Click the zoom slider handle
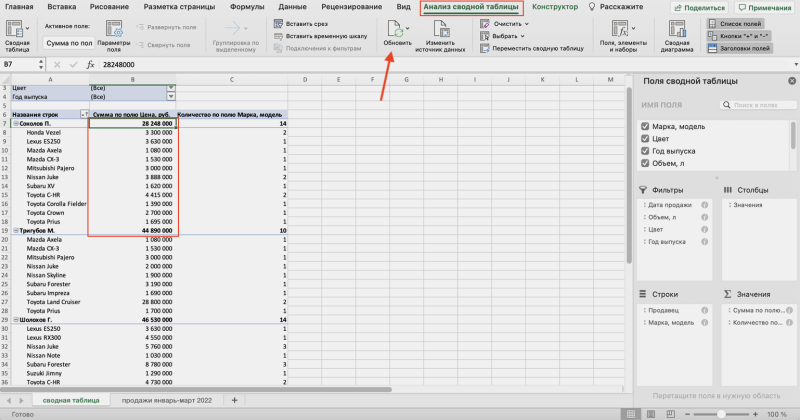This screenshot has width=800, height=420. [721, 414]
